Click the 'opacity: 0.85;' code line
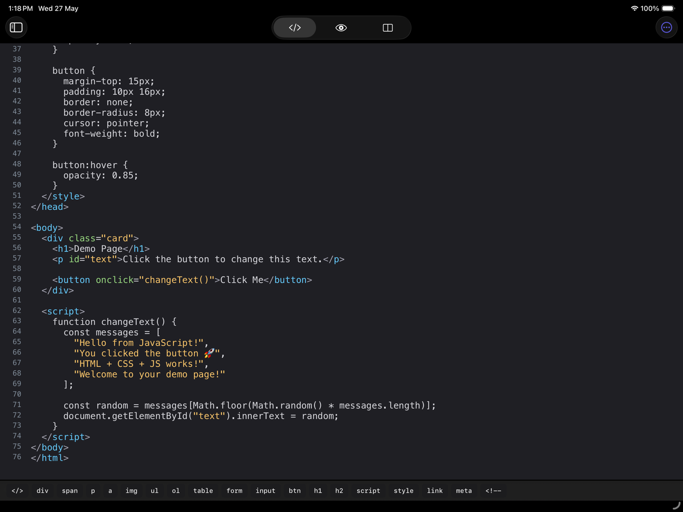The height and width of the screenshot is (512, 683). [x=101, y=176]
